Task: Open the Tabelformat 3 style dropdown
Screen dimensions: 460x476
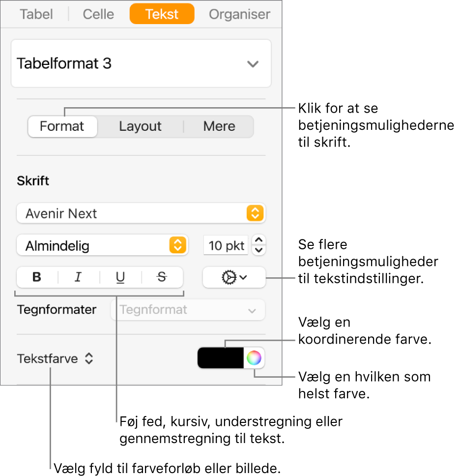Action: (x=141, y=63)
